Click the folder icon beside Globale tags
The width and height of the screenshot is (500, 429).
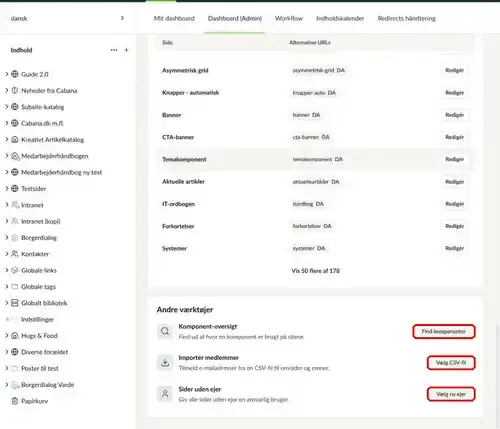pyautogui.click(x=15, y=286)
